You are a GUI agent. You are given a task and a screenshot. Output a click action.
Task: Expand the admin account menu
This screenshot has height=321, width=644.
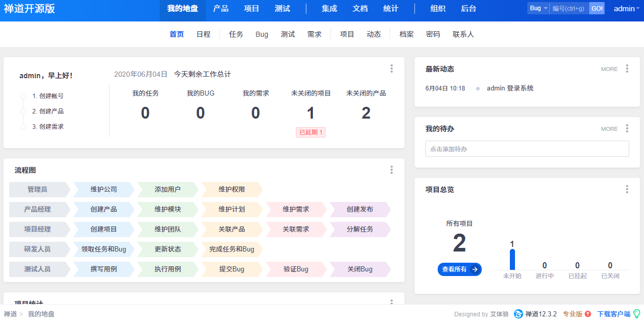pyautogui.click(x=626, y=8)
